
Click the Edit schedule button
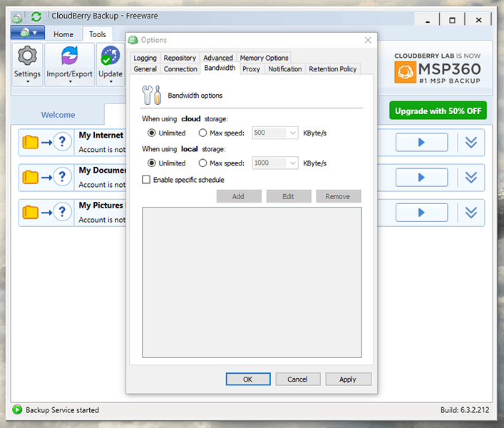pos(288,196)
